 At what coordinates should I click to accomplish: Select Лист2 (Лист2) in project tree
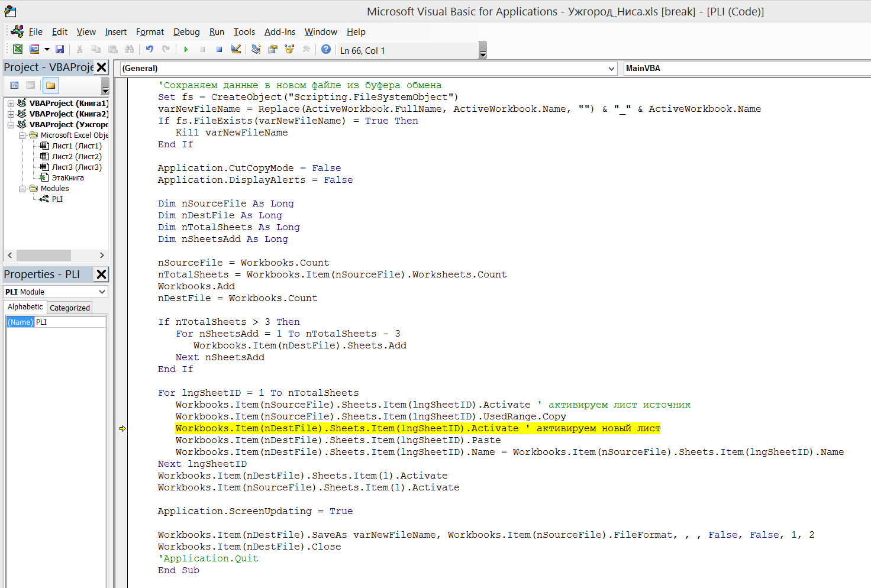tap(76, 157)
